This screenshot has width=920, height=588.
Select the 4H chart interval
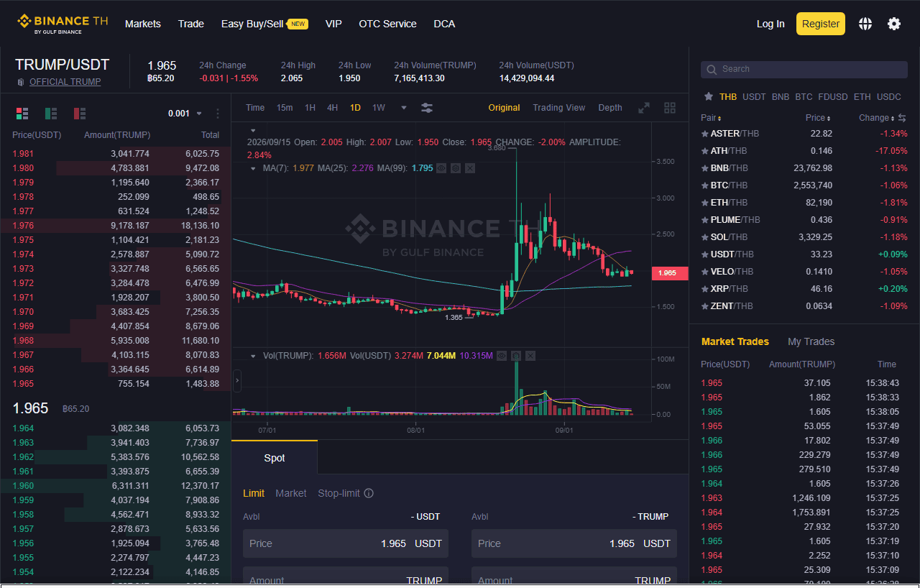[x=332, y=108]
